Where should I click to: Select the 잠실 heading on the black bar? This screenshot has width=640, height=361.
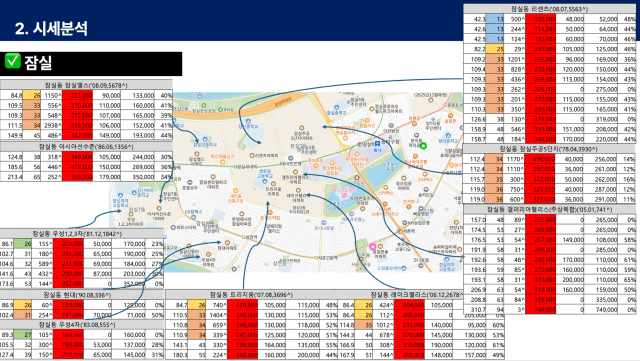(x=38, y=63)
